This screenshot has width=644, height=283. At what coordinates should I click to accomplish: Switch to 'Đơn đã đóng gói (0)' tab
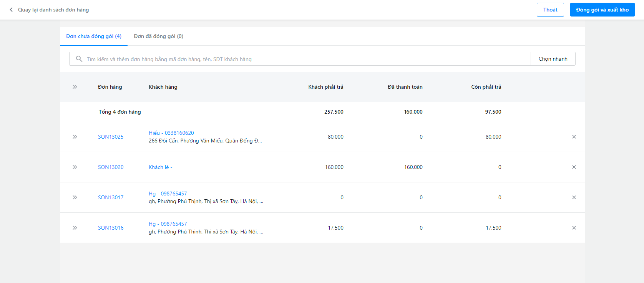(x=158, y=36)
